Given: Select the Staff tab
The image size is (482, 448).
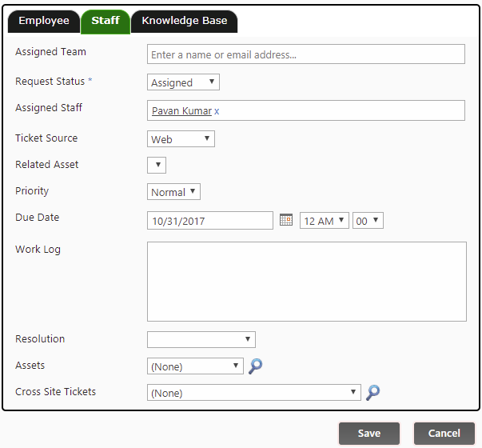Looking at the screenshot, I should coord(106,22).
